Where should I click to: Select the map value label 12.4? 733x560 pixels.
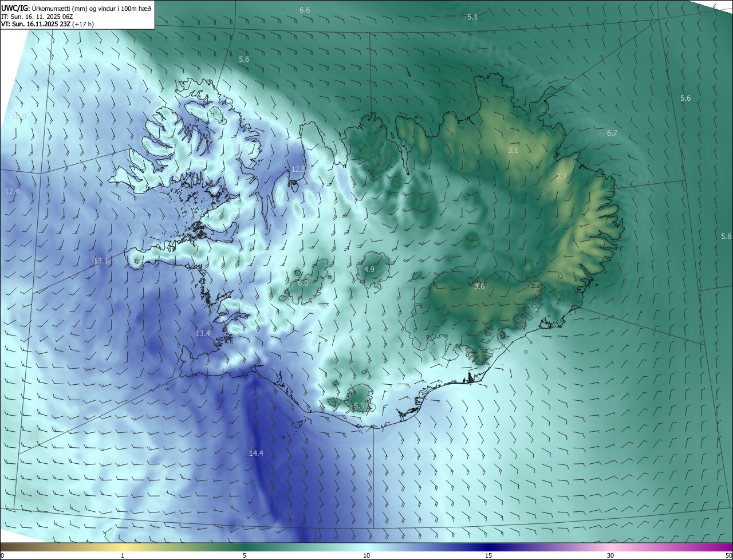pyautogui.click(x=12, y=191)
